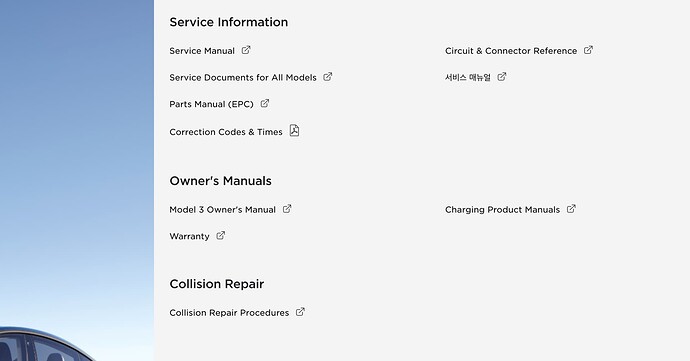Open Correction Codes & Times document
This screenshot has height=361, width=690.
[x=226, y=132]
